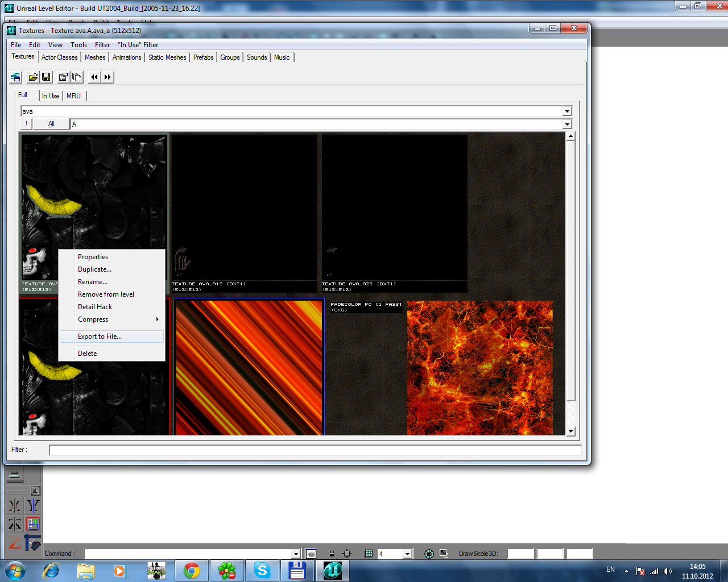The image size is (728, 582).
Task: Click the duplicate texture toolbar icon
Action: (x=77, y=77)
